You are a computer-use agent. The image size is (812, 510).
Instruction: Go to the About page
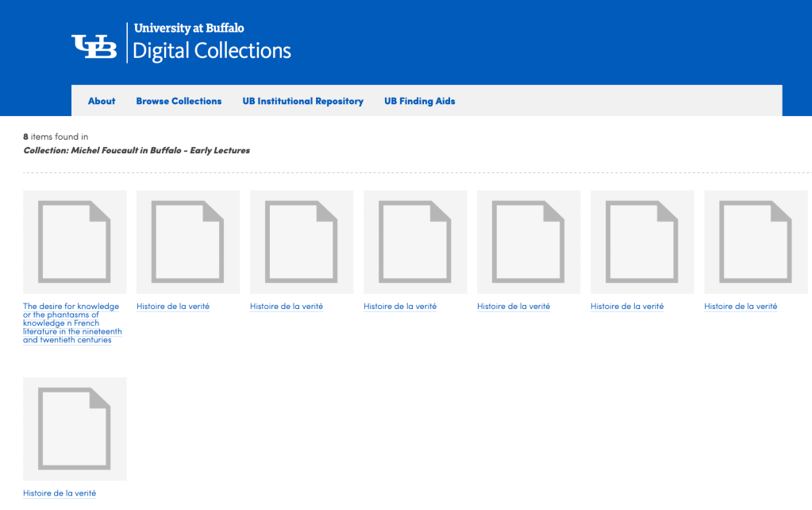[x=102, y=101]
